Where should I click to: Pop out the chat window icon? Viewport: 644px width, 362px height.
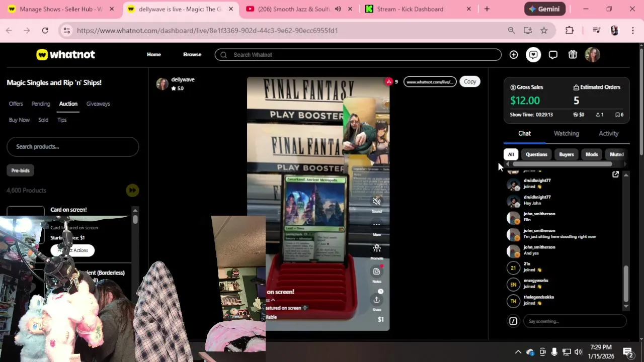pos(615,174)
